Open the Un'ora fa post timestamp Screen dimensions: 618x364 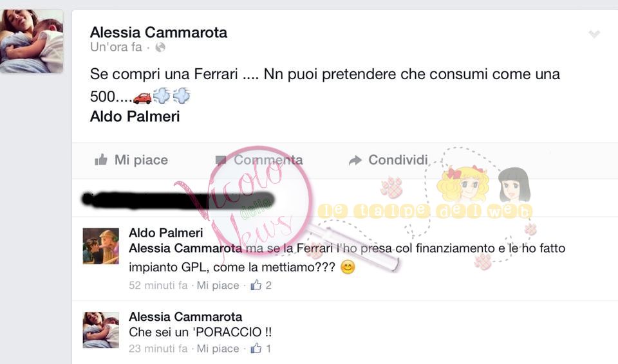pos(116,48)
